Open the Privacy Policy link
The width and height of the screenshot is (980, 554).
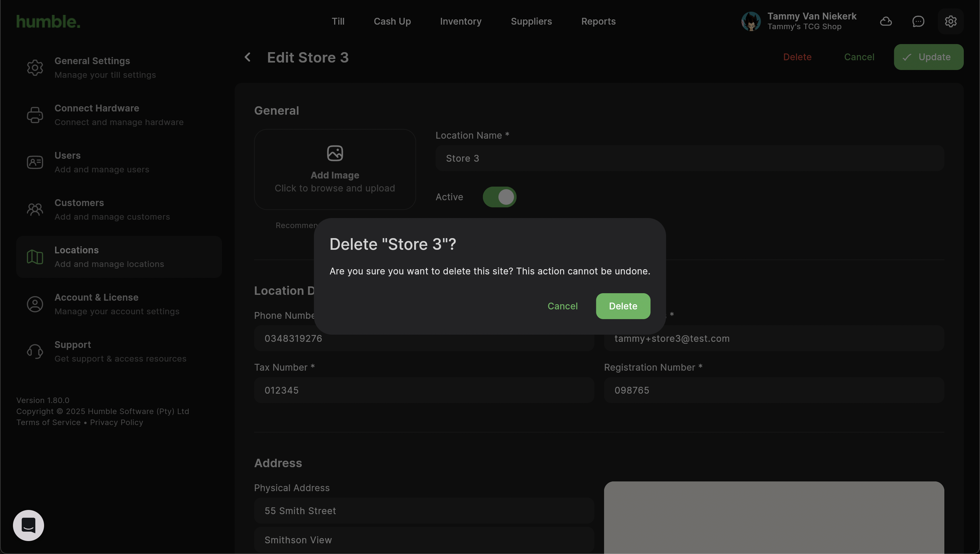point(116,422)
